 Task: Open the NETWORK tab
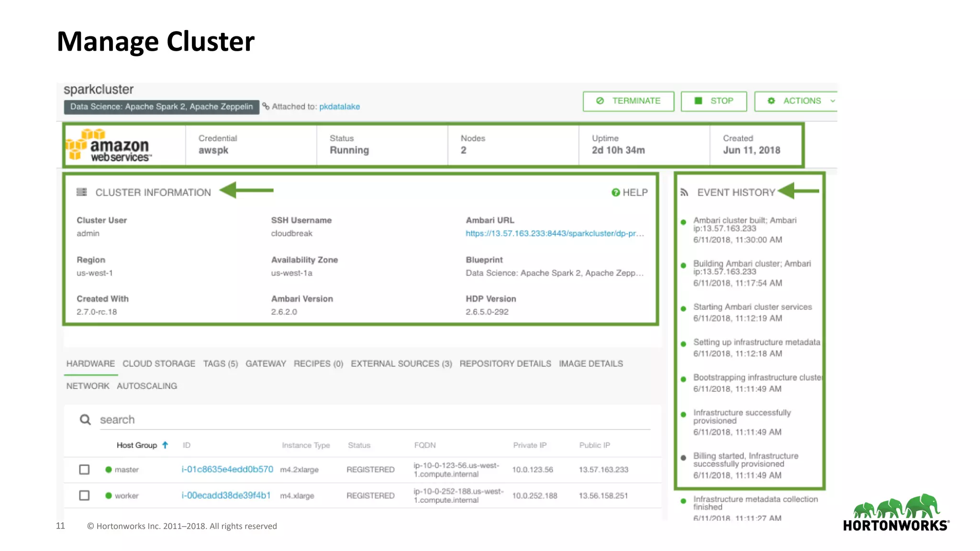pyautogui.click(x=88, y=386)
